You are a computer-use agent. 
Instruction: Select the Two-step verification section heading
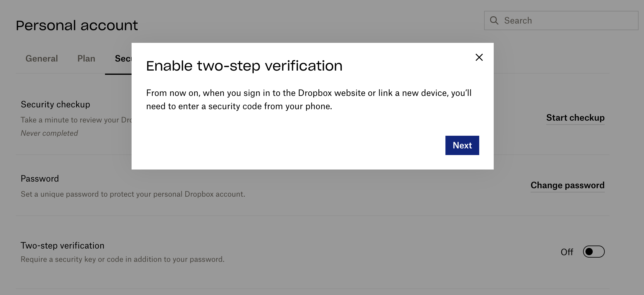(62, 246)
